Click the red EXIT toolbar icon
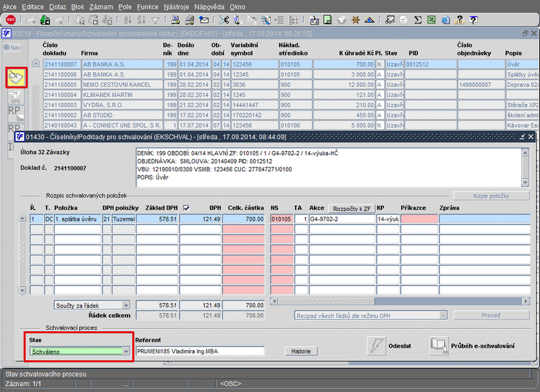Viewport: 540px width, 392px height. 11,20
